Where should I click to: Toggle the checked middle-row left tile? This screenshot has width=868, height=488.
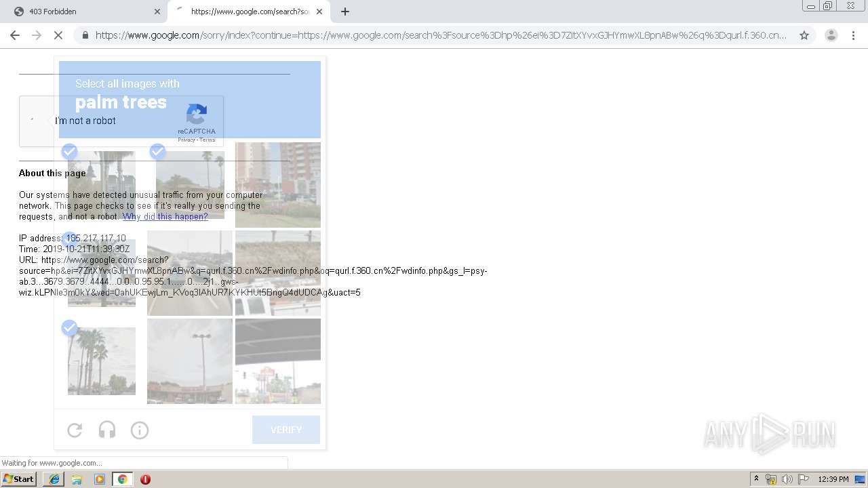point(102,273)
